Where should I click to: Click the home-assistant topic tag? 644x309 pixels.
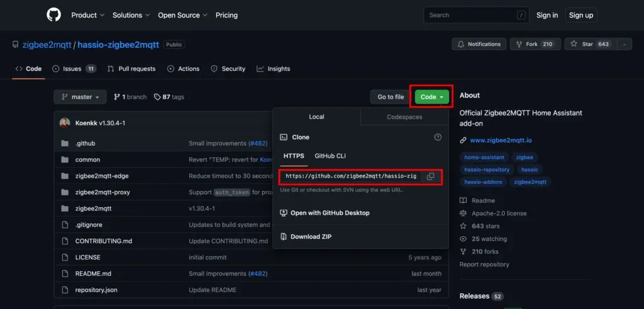click(483, 158)
